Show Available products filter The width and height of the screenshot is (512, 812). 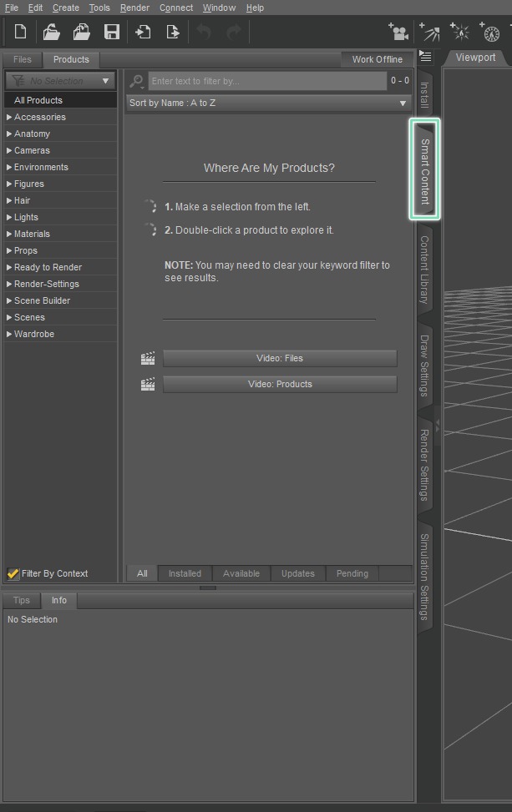pos(241,573)
